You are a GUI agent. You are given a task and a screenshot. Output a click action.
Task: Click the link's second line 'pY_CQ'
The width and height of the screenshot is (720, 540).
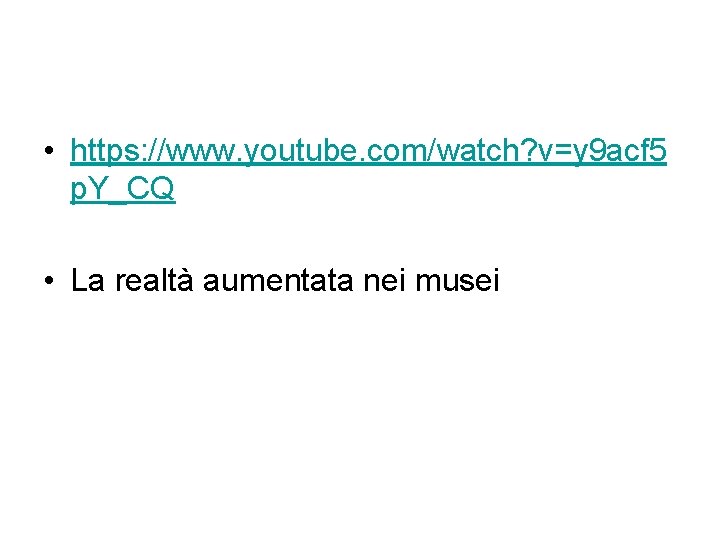pyautogui.click(x=123, y=189)
